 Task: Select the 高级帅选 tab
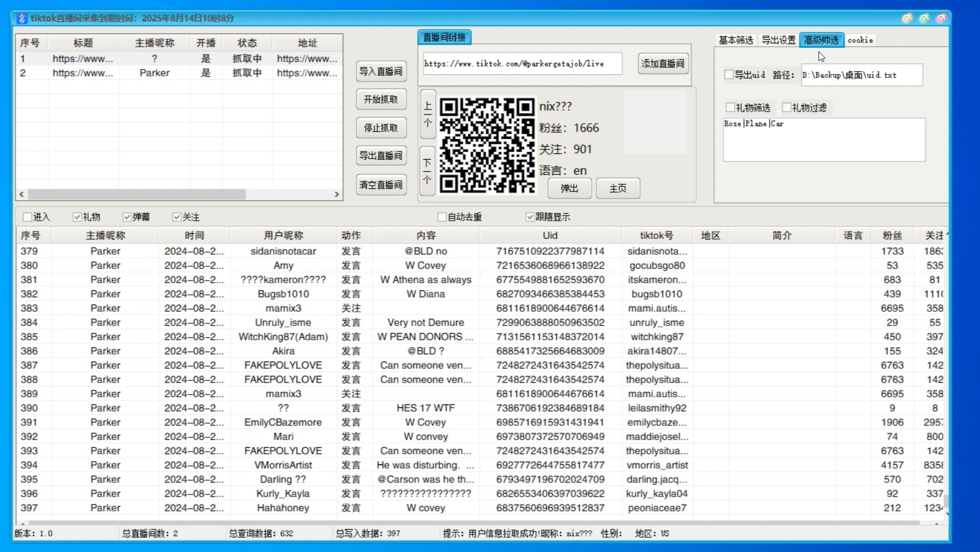coord(822,40)
